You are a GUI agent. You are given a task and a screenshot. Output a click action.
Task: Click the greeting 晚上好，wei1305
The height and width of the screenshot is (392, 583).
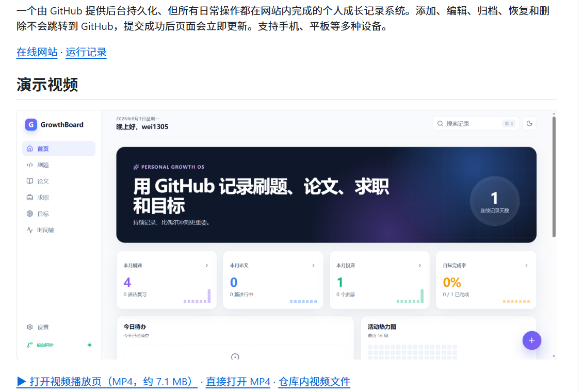coord(142,127)
